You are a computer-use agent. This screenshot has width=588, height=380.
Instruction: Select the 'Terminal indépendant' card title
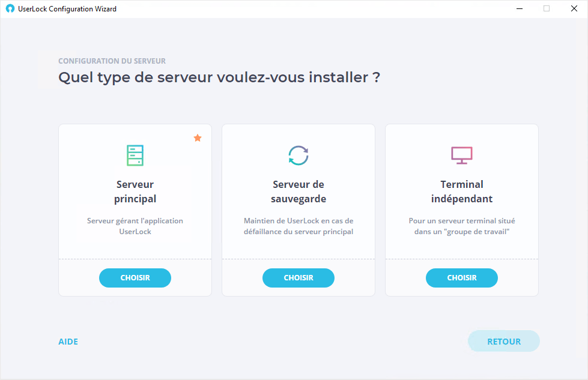click(x=462, y=192)
